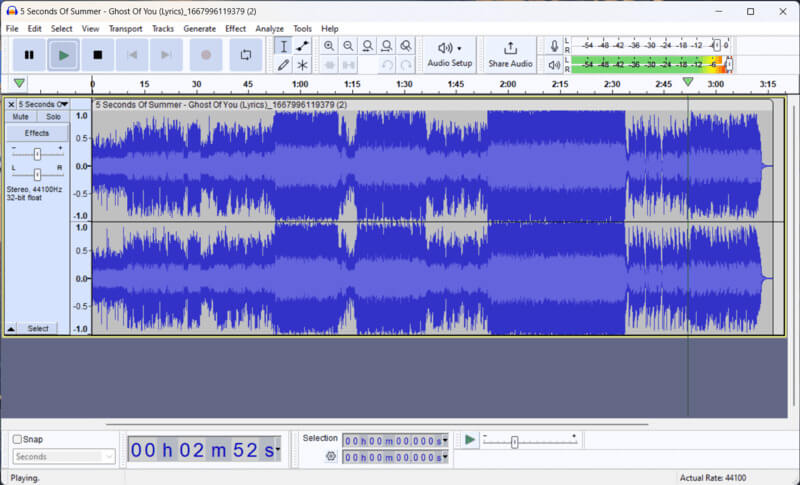Pause playback with the Pause button
Screen dimensions: 800x485
coord(29,55)
